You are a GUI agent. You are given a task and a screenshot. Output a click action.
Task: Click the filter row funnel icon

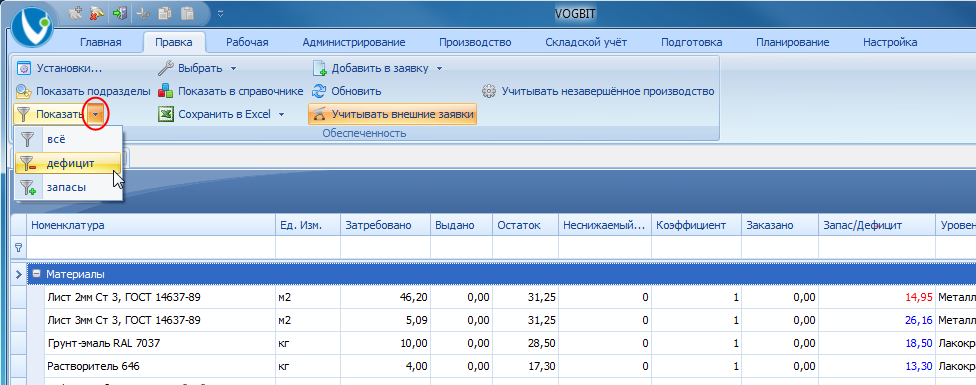coord(19,248)
